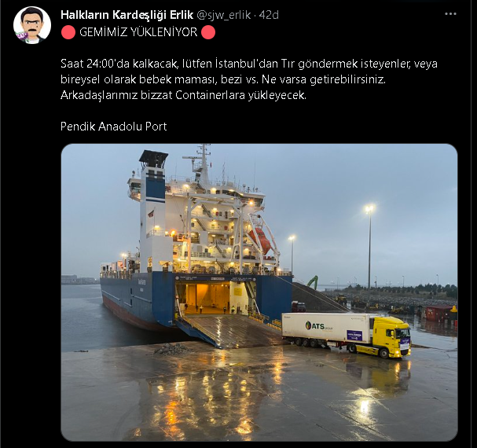
Task: Click the yellow truck cab in the photo
Action: click(x=392, y=336)
